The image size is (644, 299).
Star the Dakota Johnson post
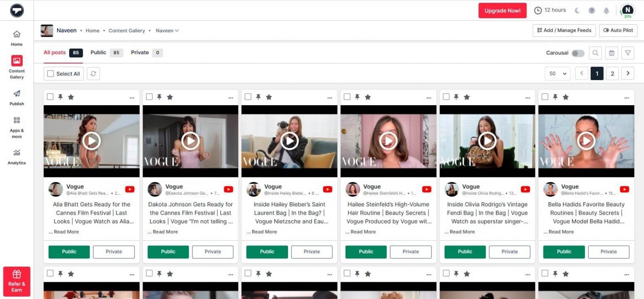click(170, 96)
